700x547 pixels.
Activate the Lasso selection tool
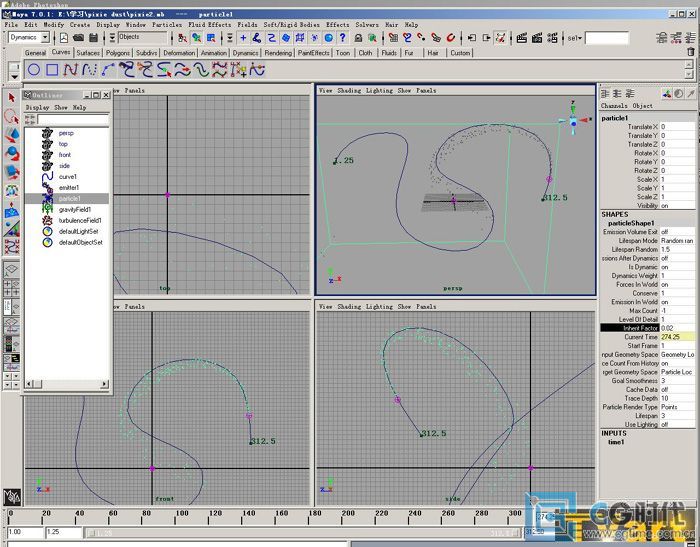pos(12,117)
